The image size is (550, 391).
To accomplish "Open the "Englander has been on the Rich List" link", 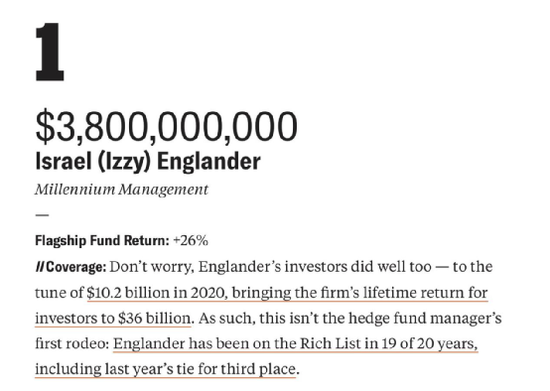I will point(237,343).
